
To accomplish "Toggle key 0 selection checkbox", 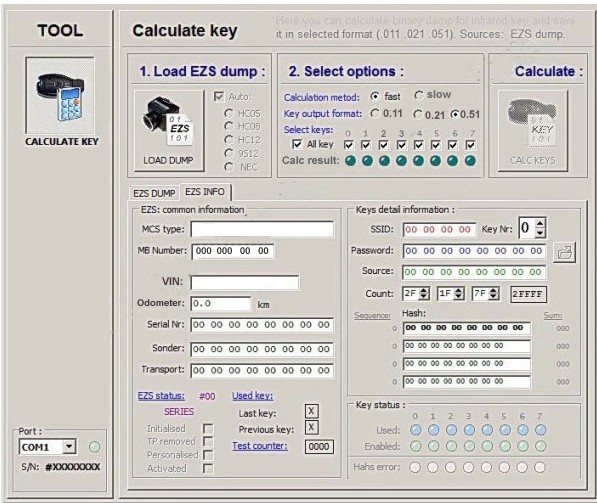I will tap(348, 145).
